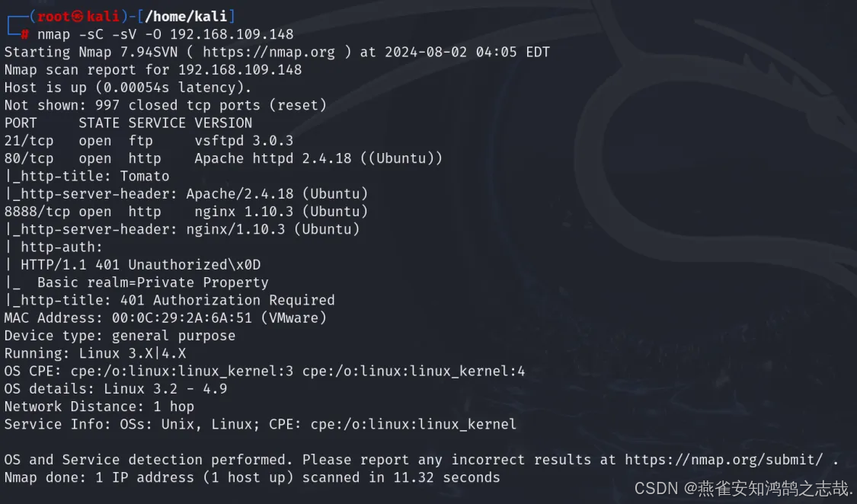Screen dimensions: 857x504
Task: Click the 401 Unauthorized response line
Action: pyautogui.click(x=133, y=265)
